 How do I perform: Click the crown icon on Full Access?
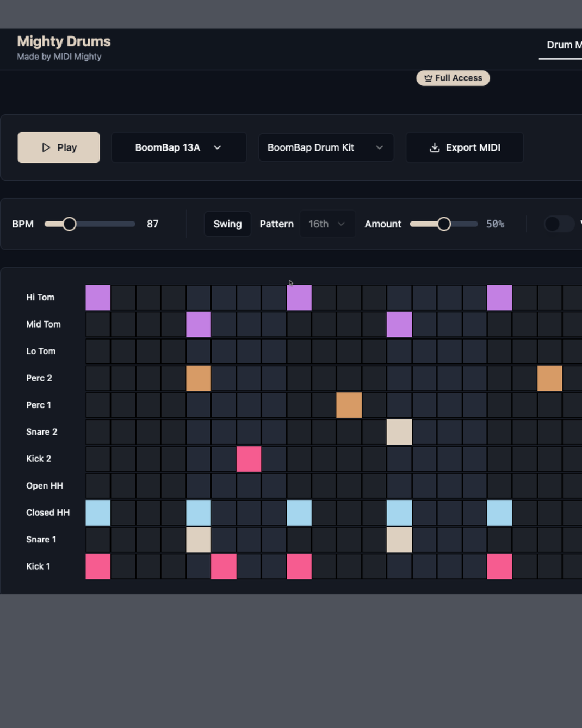pyautogui.click(x=428, y=78)
